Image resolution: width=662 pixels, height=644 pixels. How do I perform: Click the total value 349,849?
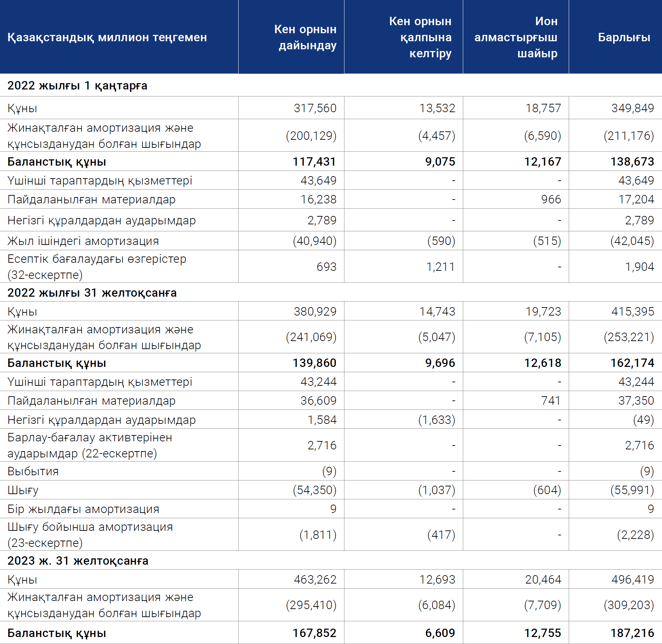click(632, 108)
